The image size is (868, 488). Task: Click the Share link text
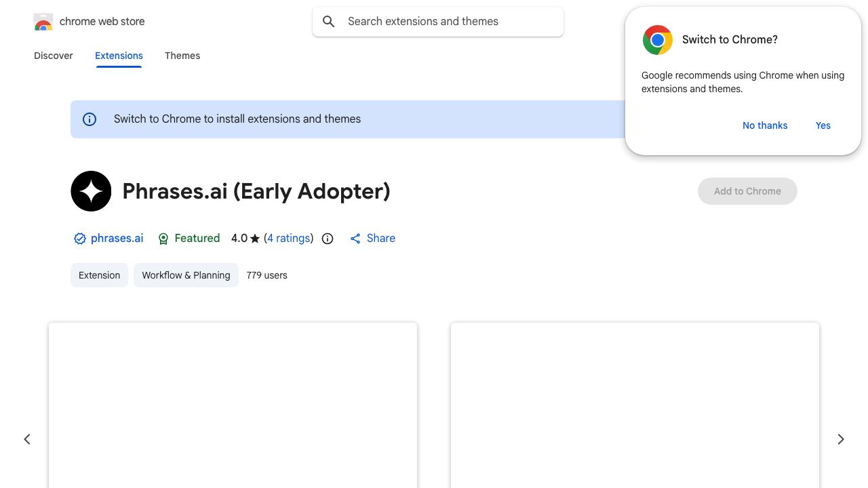(x=381, y=239)
